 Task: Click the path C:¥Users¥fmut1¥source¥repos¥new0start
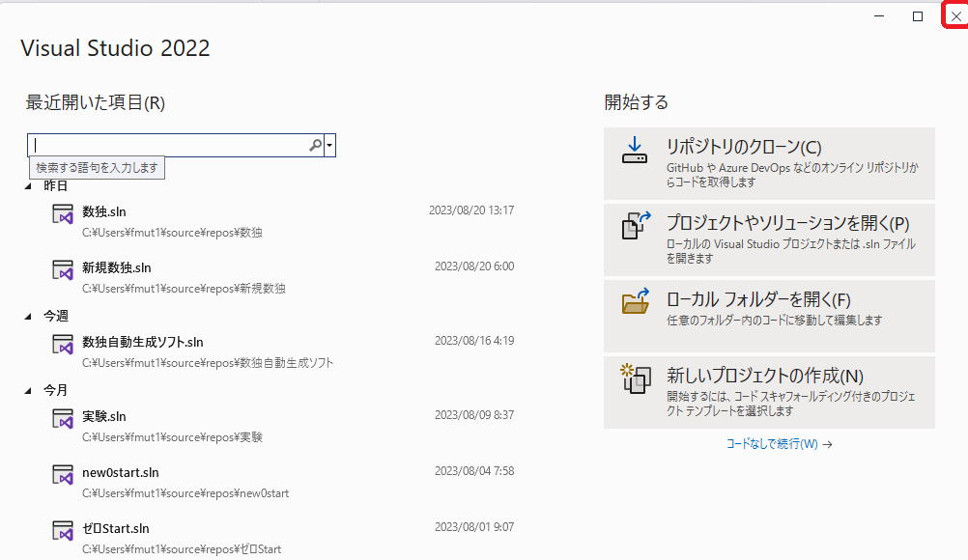coord(185,493)
